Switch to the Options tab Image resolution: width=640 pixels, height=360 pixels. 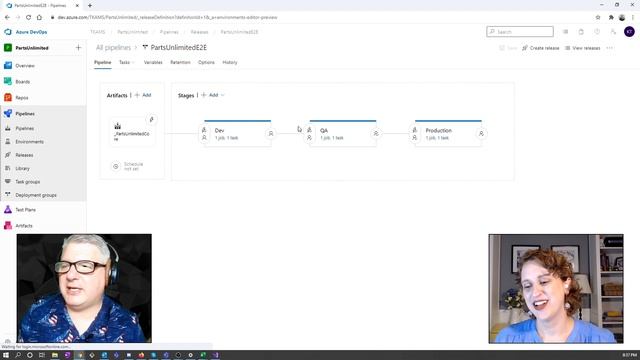(x=206, y=62)
